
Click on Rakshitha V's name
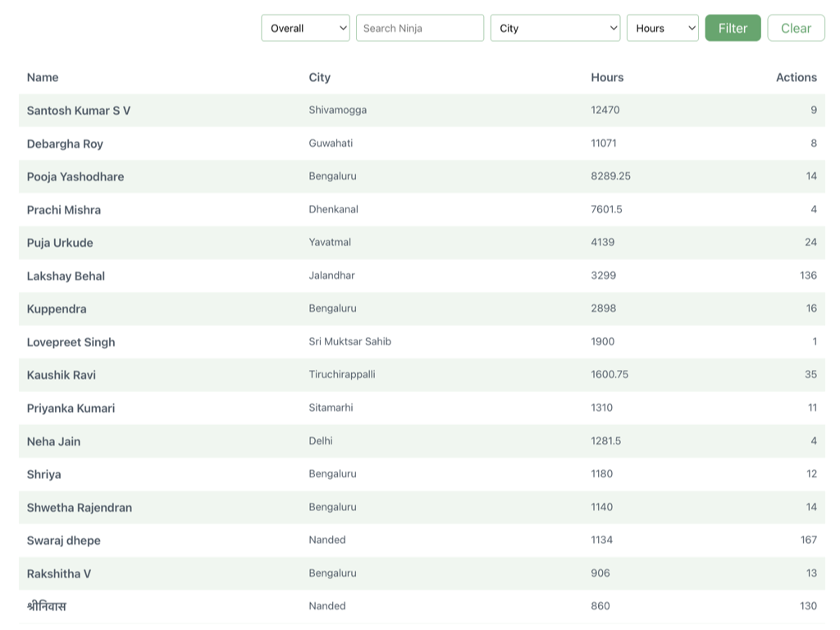click(59, 573)
